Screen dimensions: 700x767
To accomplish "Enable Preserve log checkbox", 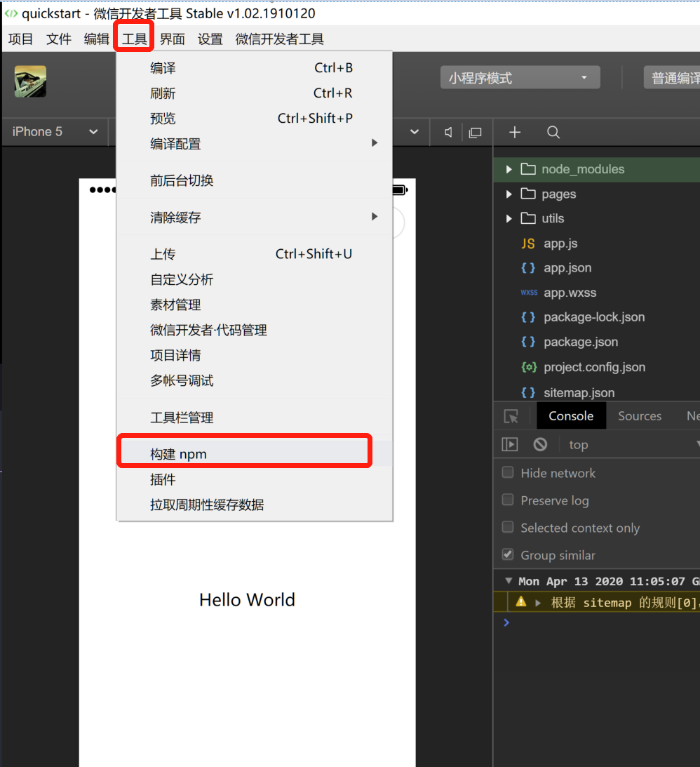I will pos(508,500).
